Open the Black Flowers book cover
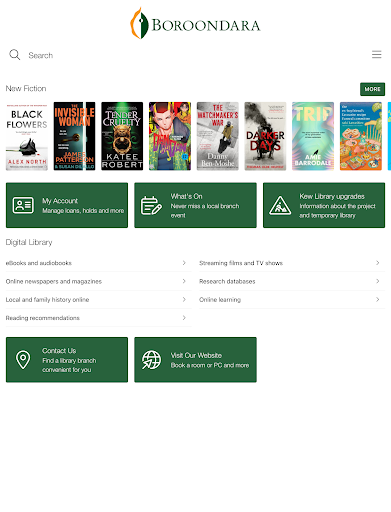Image resolution: width=391 pixels, height=512 pixels. coord(27,136)
